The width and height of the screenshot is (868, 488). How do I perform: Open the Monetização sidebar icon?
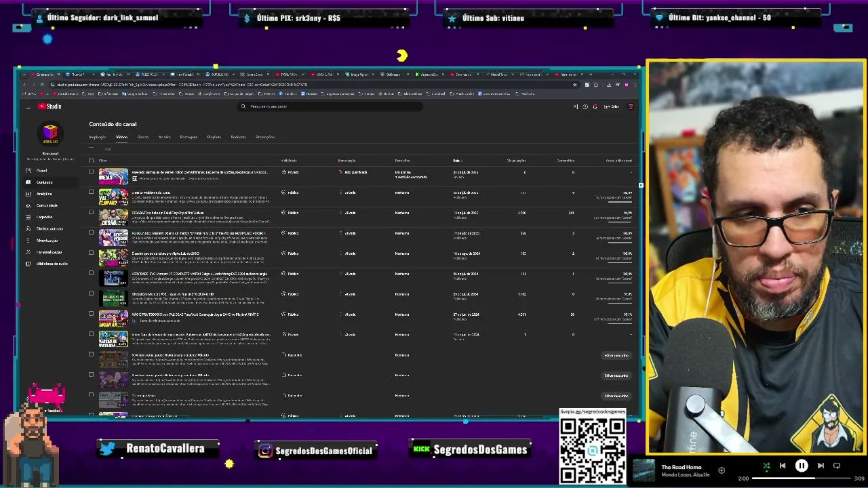pos(28,240)
